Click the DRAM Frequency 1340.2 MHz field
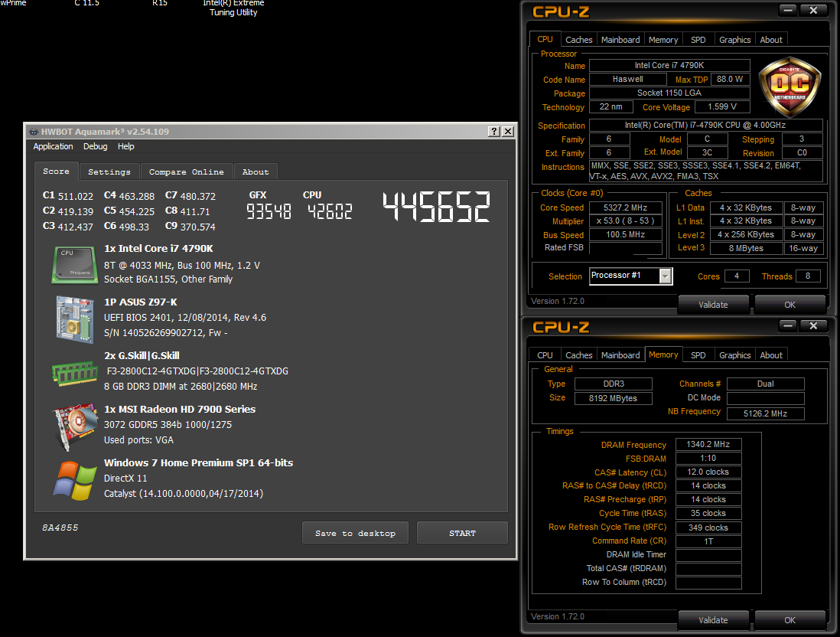This screenshot has width=840, height=637. click(x=708, y=444)
